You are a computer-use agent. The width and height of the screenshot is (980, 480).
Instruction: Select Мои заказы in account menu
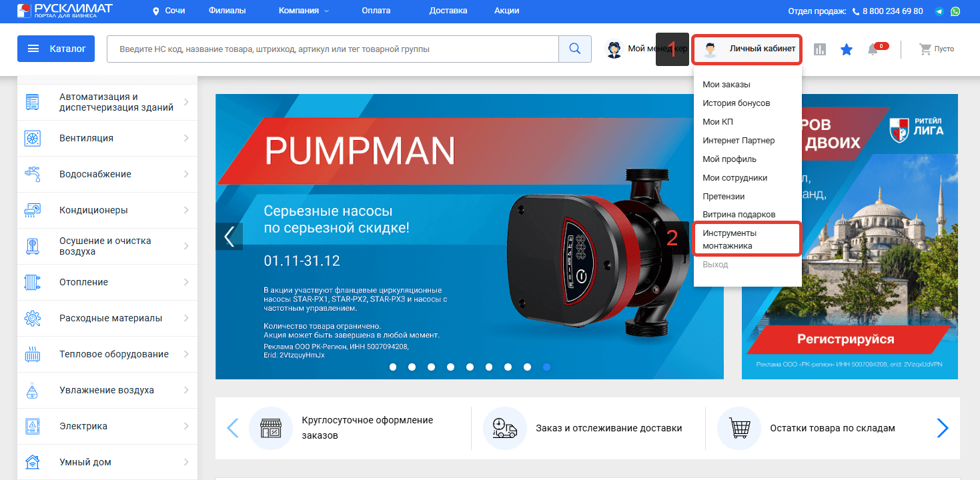point(726,85)
